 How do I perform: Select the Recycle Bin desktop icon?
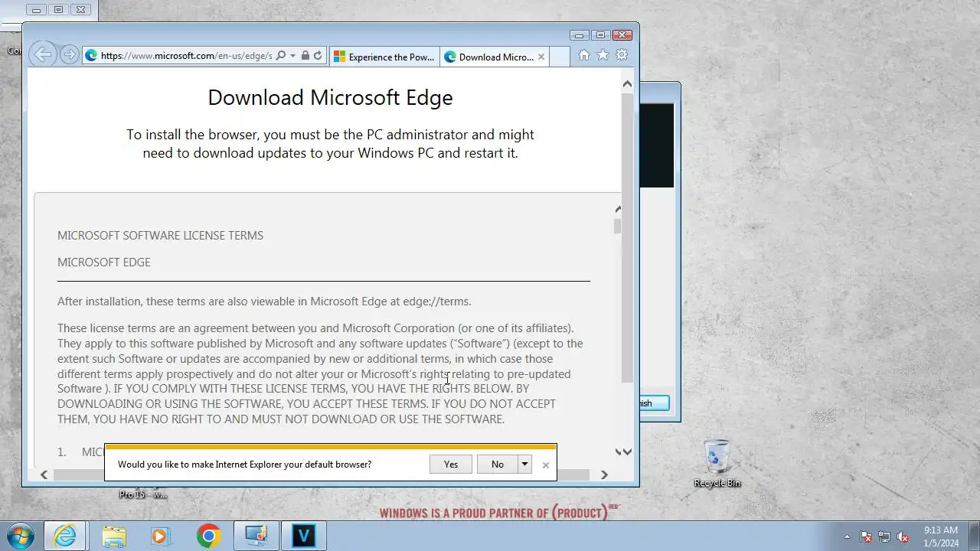[x=717, y=464]
